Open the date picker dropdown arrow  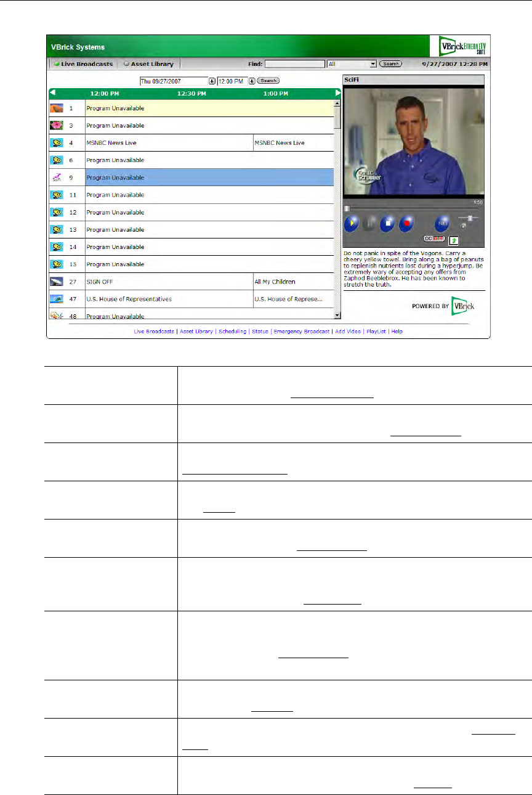coord(212,81)
